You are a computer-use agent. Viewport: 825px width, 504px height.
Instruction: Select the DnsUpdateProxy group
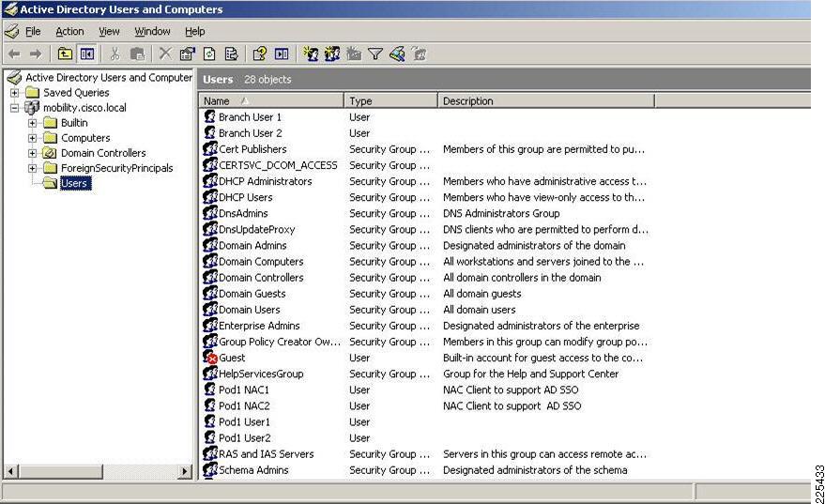pyautogui.click(x=257, y=229)
